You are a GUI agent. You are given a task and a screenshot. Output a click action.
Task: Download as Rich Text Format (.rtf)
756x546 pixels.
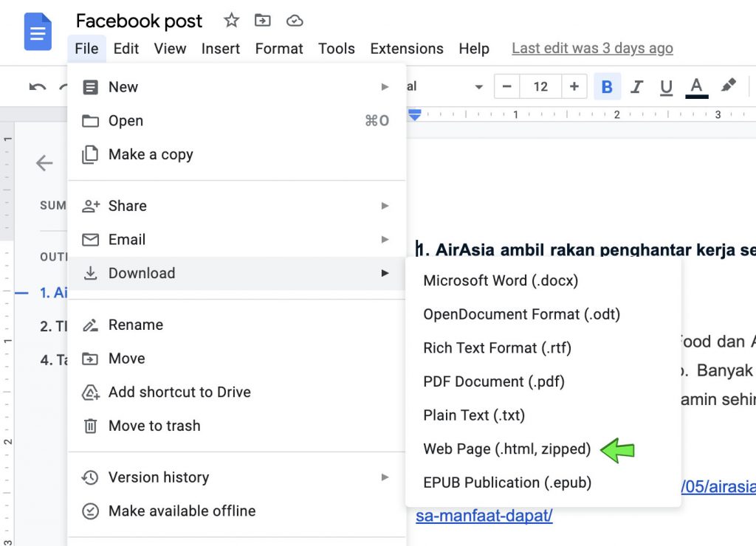[543, 348]
